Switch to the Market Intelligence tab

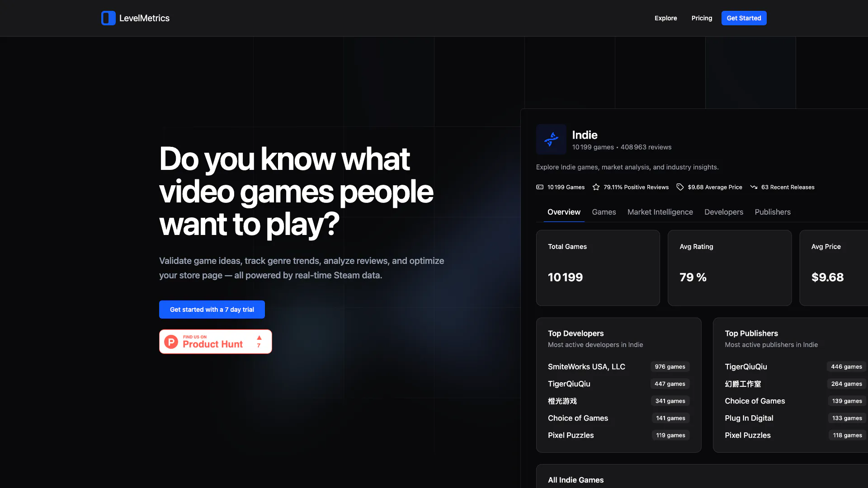tap(660, 212)
